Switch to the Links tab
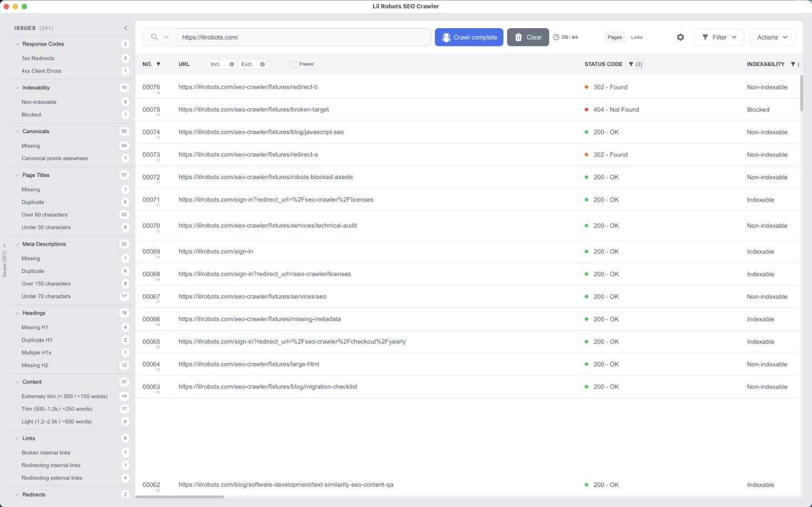The image size is (812, 507). [x=637, y=37]
